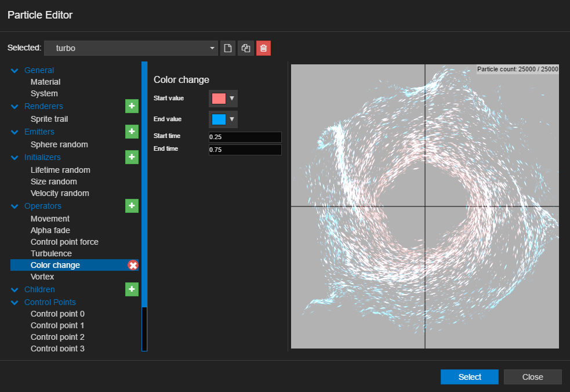570x392 pixels.
Task: Open the End value blue color swatch
Action: tap(223, 119)
